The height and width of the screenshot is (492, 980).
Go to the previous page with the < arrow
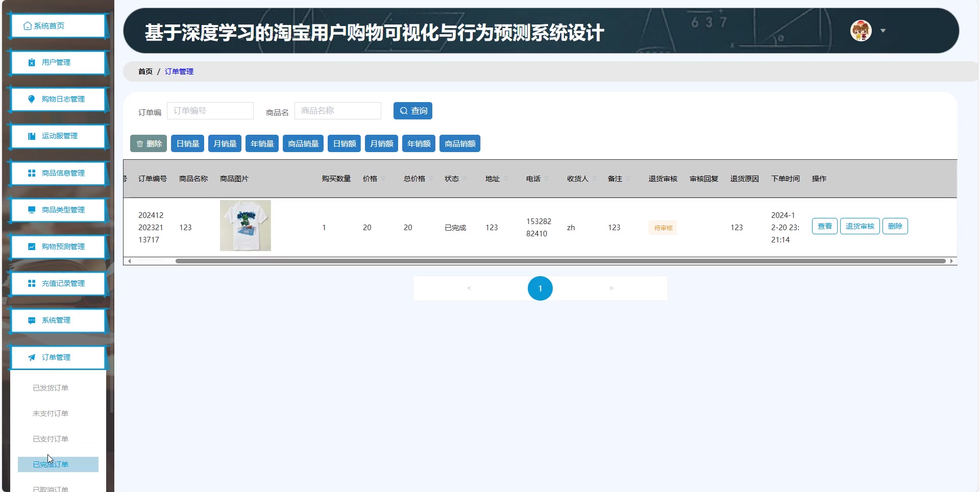469,288
